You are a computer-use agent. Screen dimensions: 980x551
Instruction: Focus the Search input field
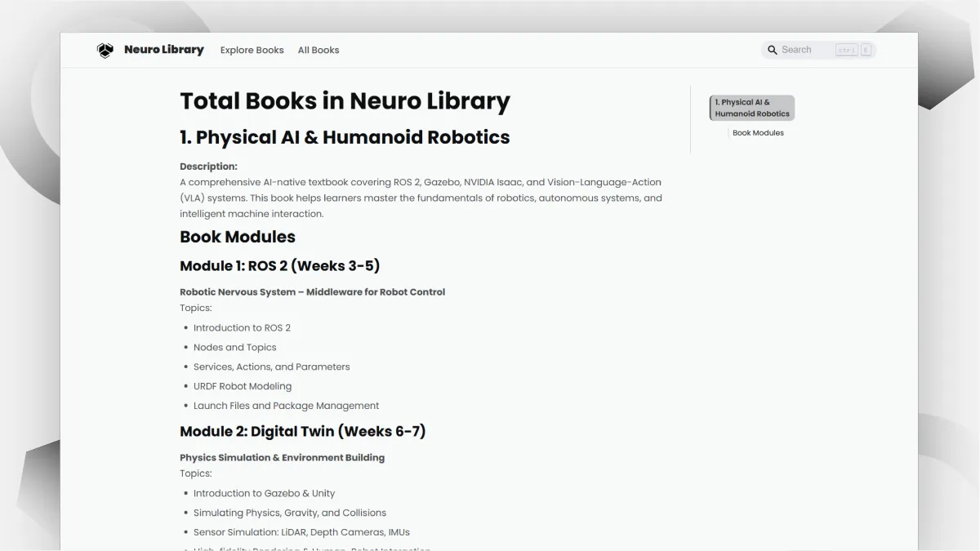coord(818,50)
